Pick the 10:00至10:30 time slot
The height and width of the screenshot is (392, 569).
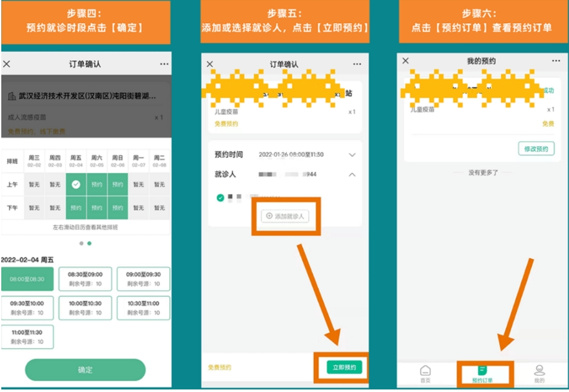click(85, 308)
